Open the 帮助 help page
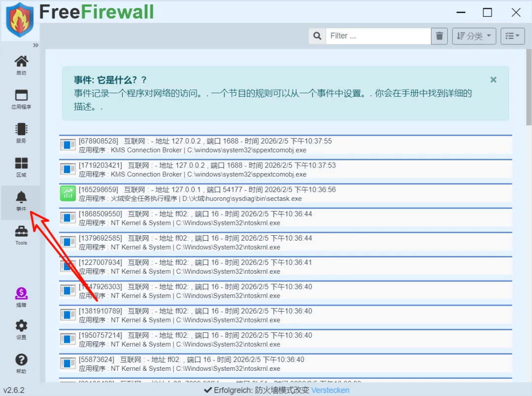The height and width of the screenshot is (396, 532). coord(21,363)
